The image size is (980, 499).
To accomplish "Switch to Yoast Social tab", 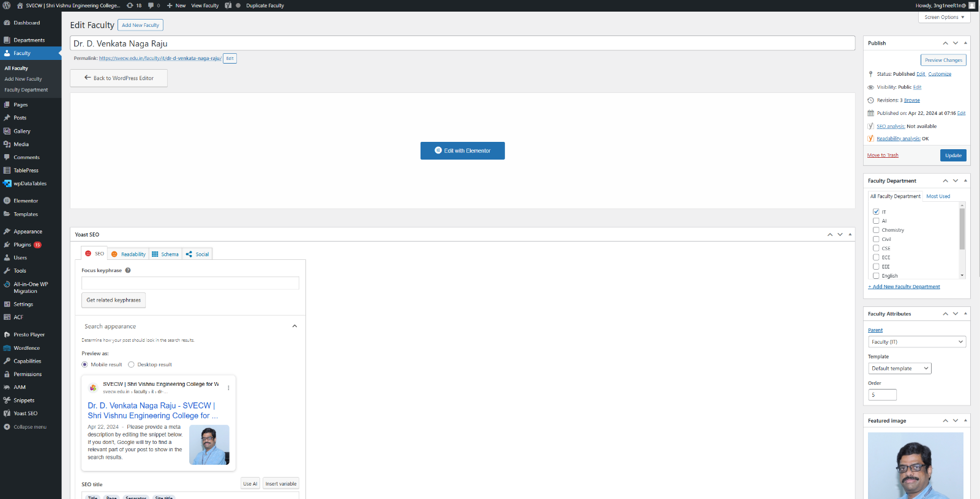I will (x=197, y=254).
